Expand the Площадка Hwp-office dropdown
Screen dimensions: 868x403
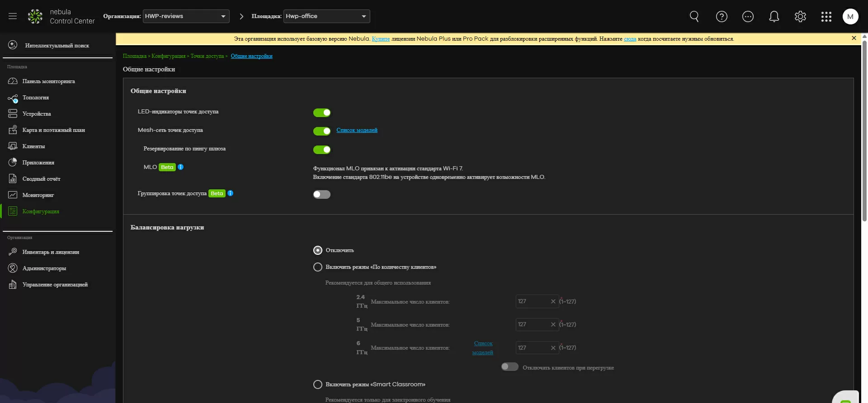[x=326, y=16]
